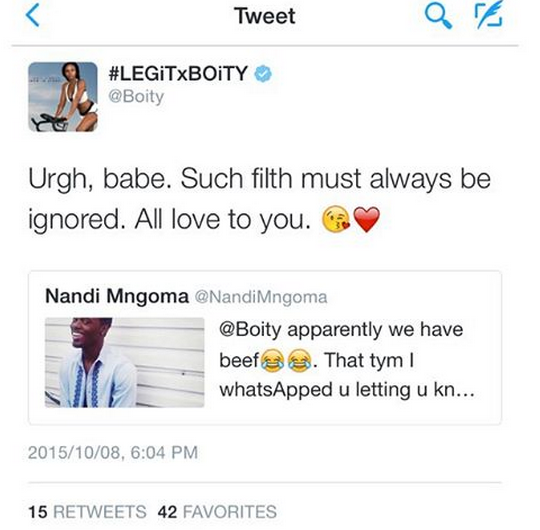Tap @Boity mention in quoted tweet
Image resolution: width=540 pixels, height=530 pixels.
coord(251,330)
